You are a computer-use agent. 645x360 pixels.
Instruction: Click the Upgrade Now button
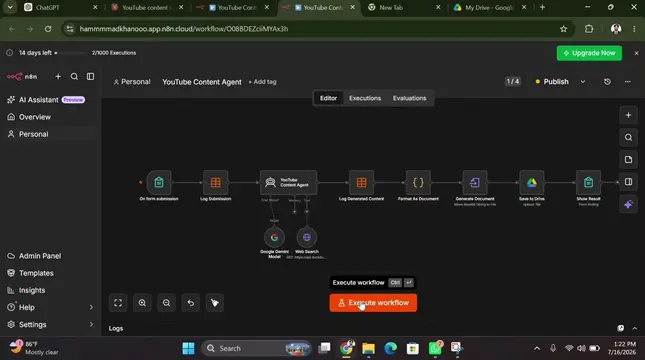coord(589,53)
